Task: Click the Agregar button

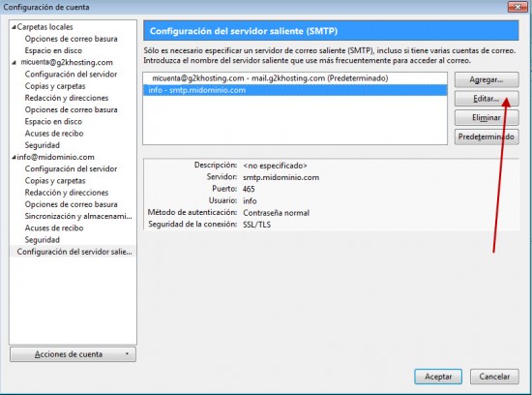Action: (x=487, y=79)
